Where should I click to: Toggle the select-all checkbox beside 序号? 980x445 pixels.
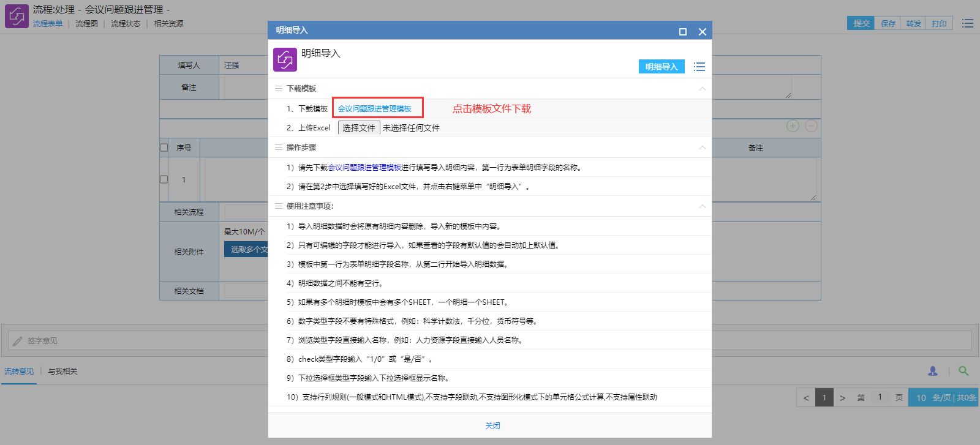tap(164, 148)
